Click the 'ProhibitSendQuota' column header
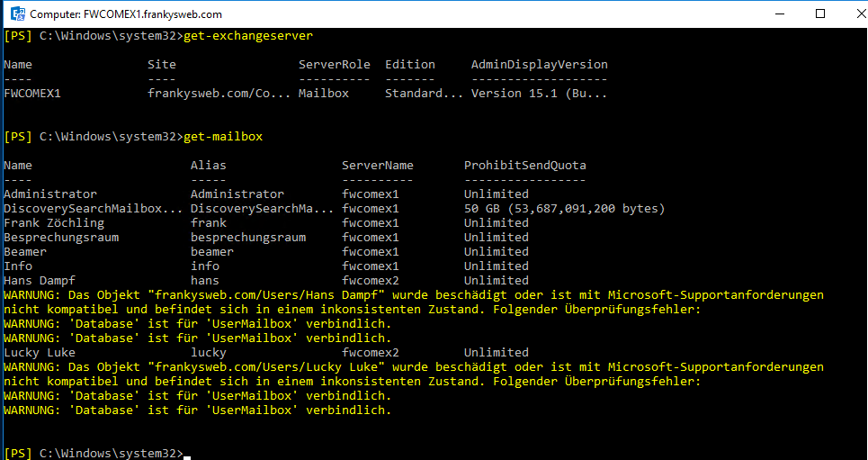Screen dimensions: 868x460 524,166
